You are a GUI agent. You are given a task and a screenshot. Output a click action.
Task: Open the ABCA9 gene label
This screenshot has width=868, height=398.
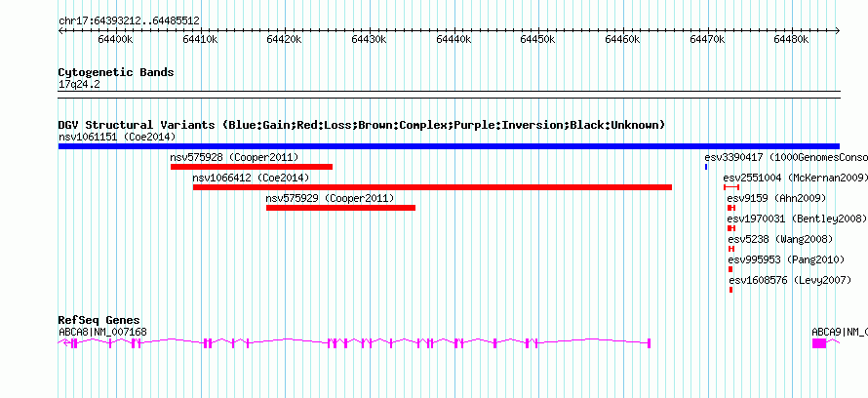(x=839, y=332)
